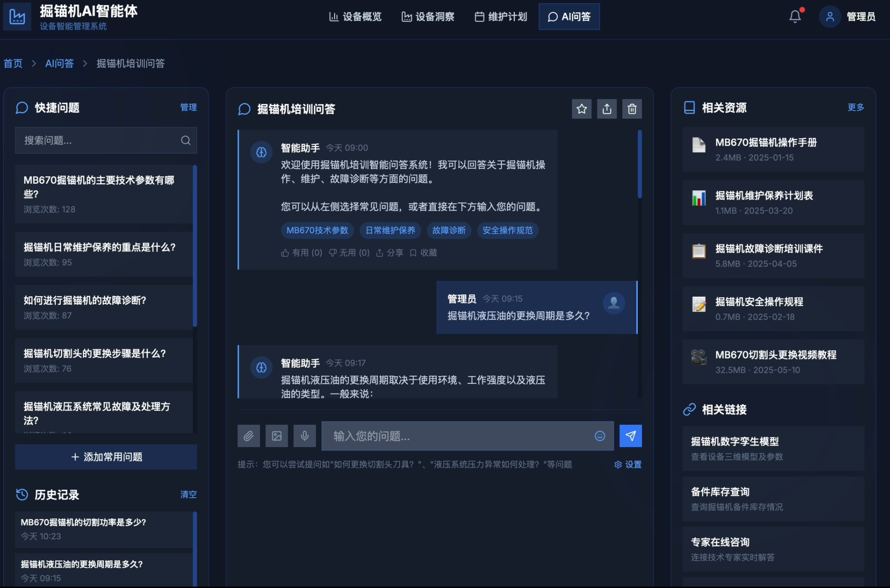Select the 日常维护保养 tag chip

tap(390, 230)
